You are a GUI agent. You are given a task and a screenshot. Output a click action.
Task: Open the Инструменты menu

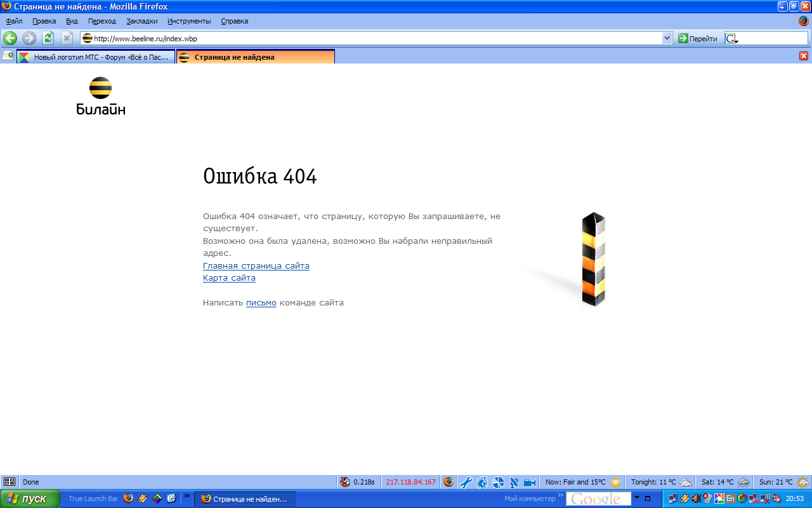(189, 21)
